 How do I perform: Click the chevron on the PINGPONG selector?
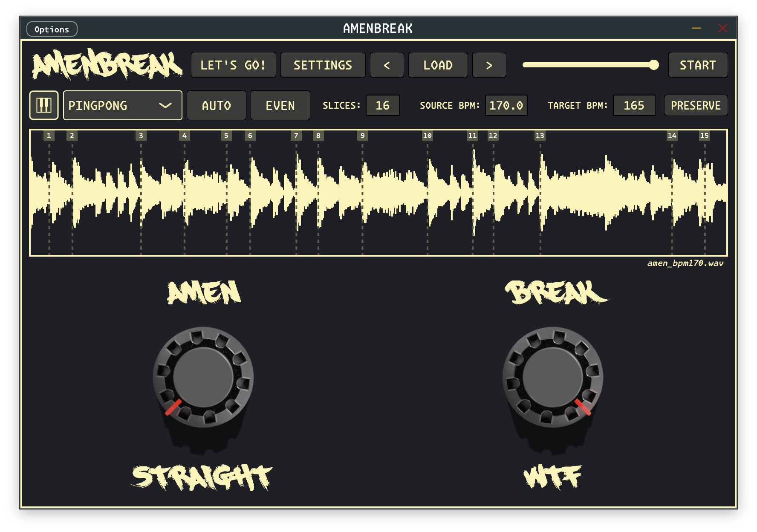point(166,105)
